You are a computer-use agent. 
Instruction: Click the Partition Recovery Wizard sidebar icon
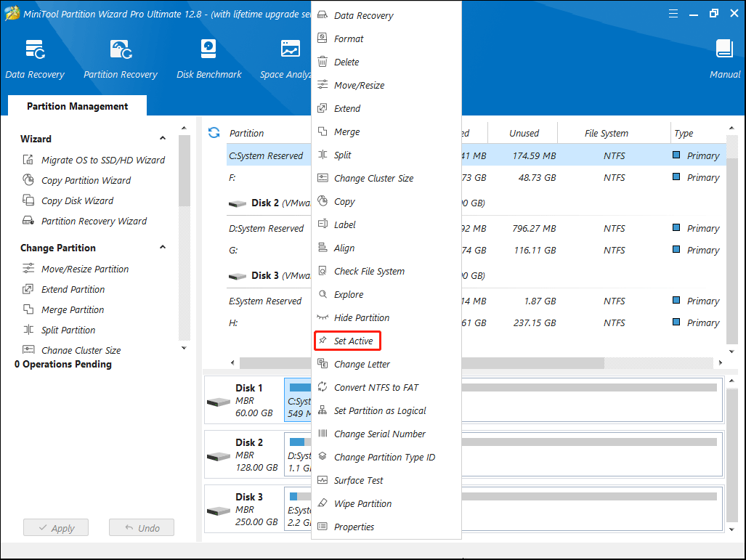pos(28,221)
